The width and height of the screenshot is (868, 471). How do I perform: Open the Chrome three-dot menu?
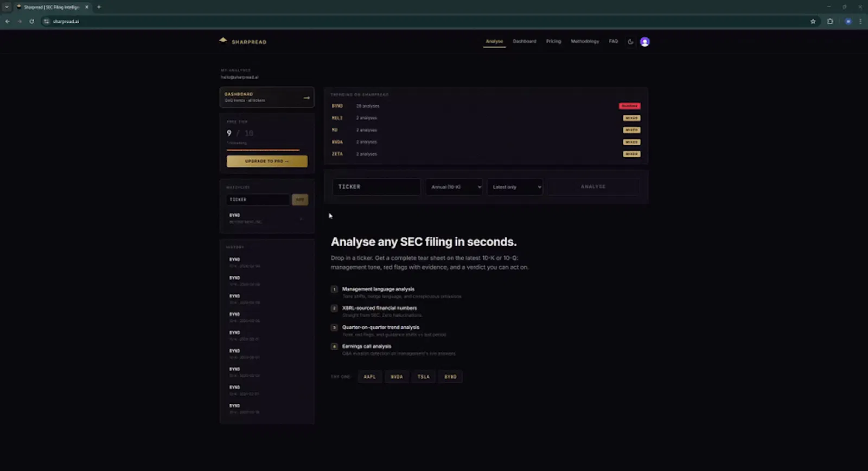click(x=860, y=22)
